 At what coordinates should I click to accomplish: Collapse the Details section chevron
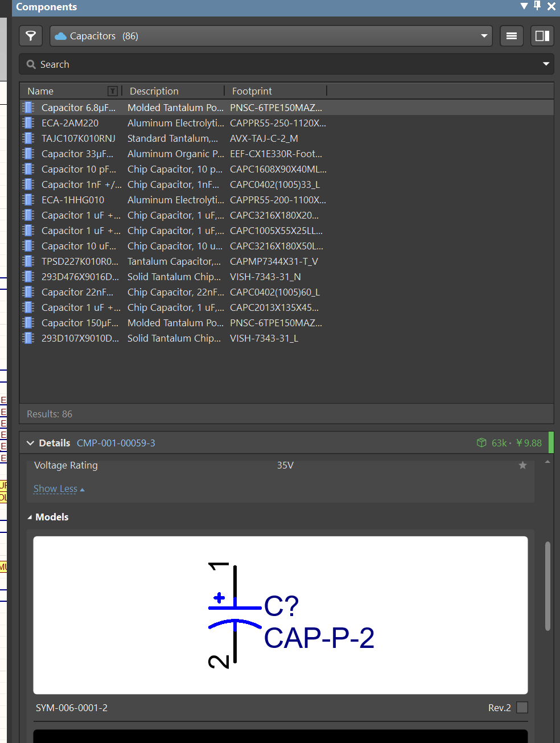30,443
